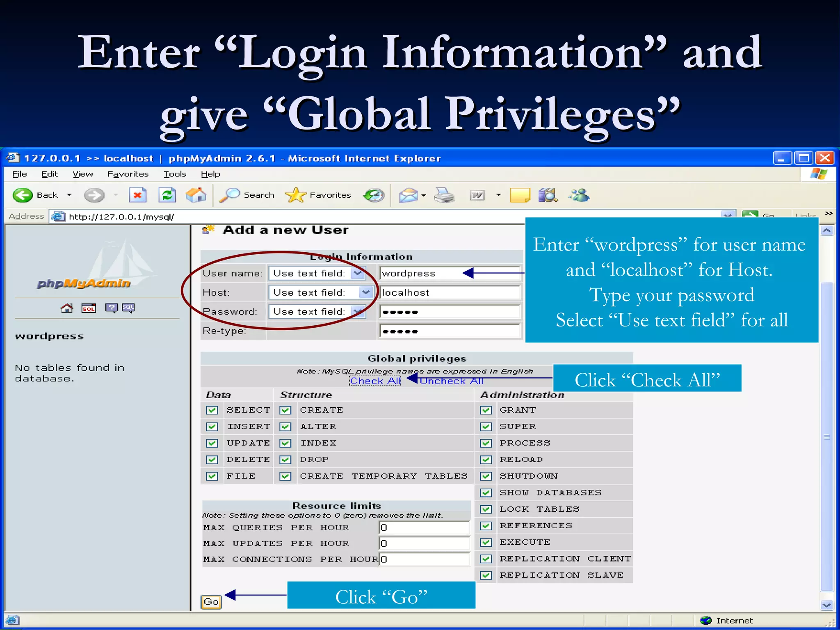The height and width of the screenshot is (630, 840).
Task: Toggle the UPDATE privilege checkbox
Action: click(x=212, y=443)
